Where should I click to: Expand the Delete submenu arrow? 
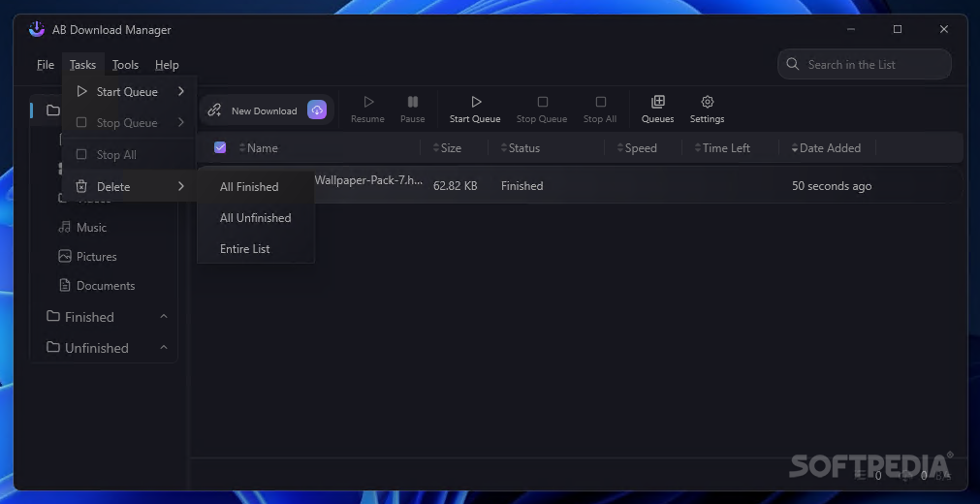(180, 186)
